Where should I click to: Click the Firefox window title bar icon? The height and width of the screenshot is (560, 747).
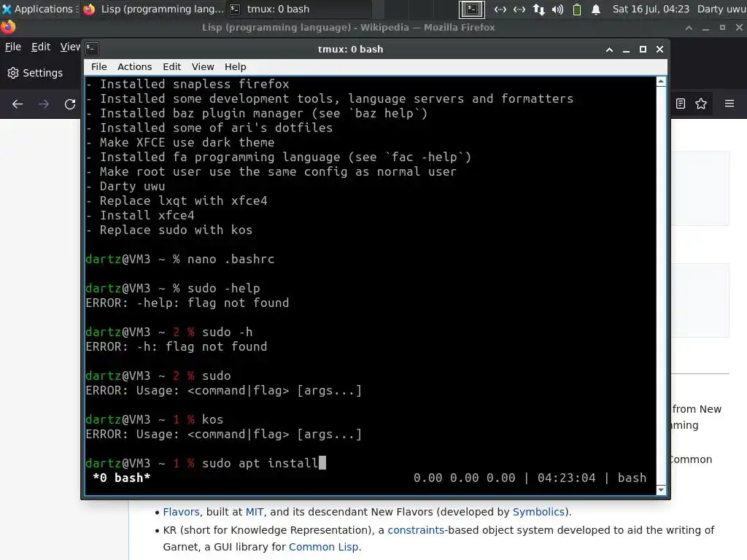(x=8, y=27)
